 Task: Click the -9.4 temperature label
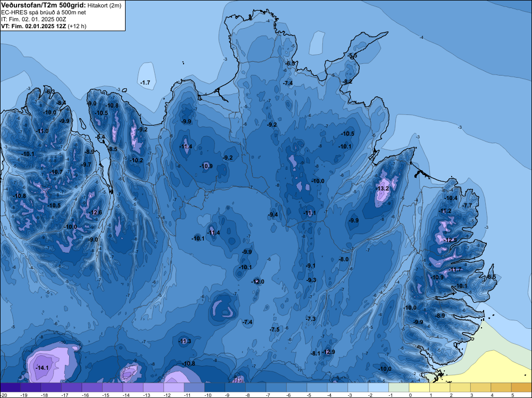click(x=273, y=215)
